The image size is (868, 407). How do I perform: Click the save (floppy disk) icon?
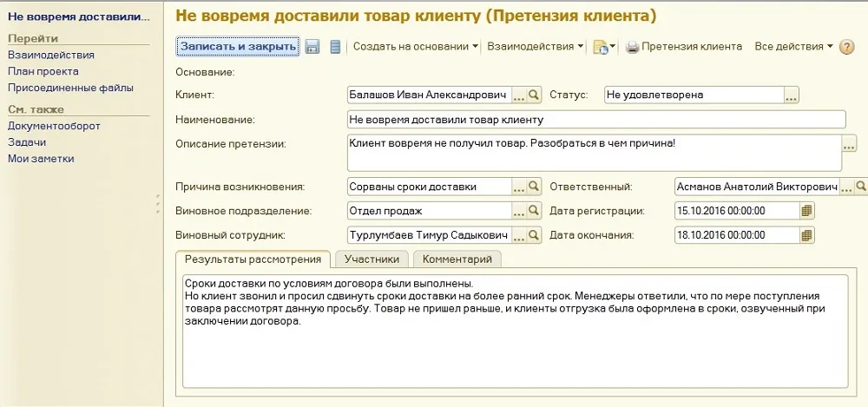[x=312, y=47]
